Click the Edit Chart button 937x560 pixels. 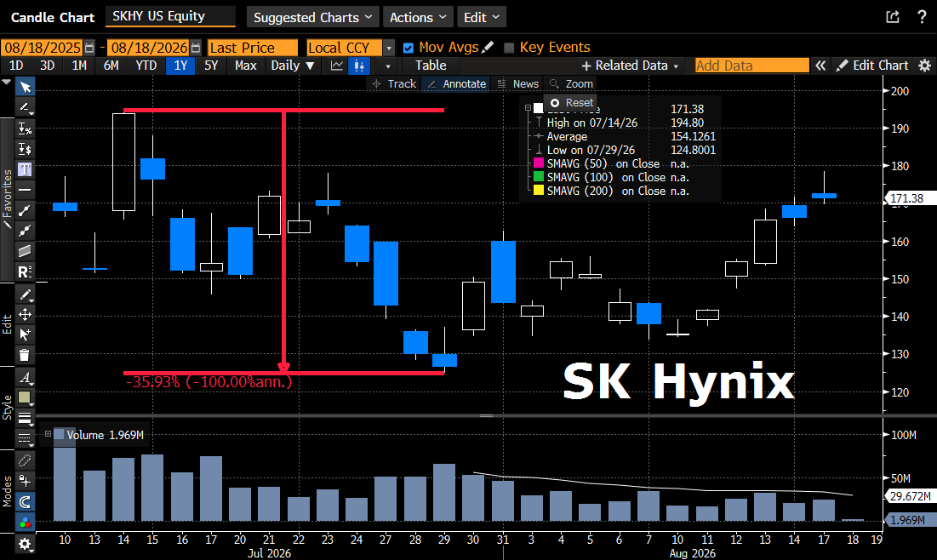click(872, 66)
